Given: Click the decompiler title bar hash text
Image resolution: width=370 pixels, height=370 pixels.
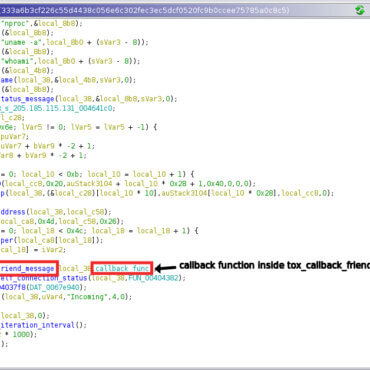Looking at the screenshot, I should 145,10.
